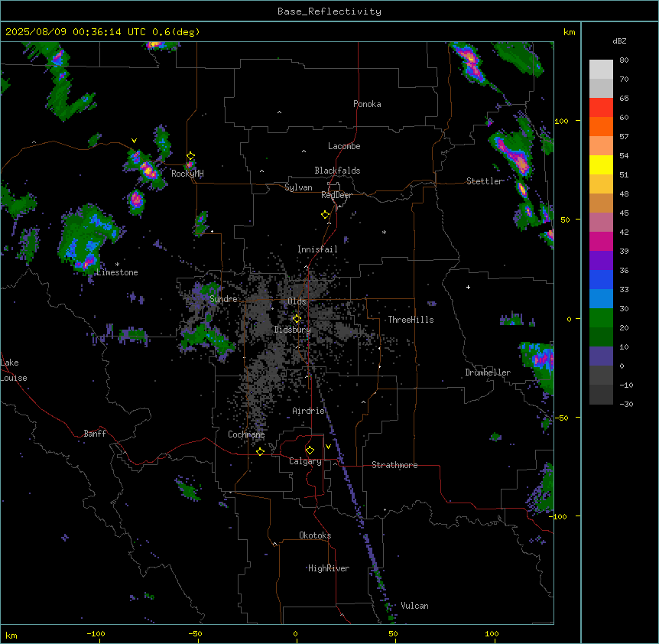Select the green swatch between 30 and 20 dBZ
659x644 pixels.
point(601,318)
